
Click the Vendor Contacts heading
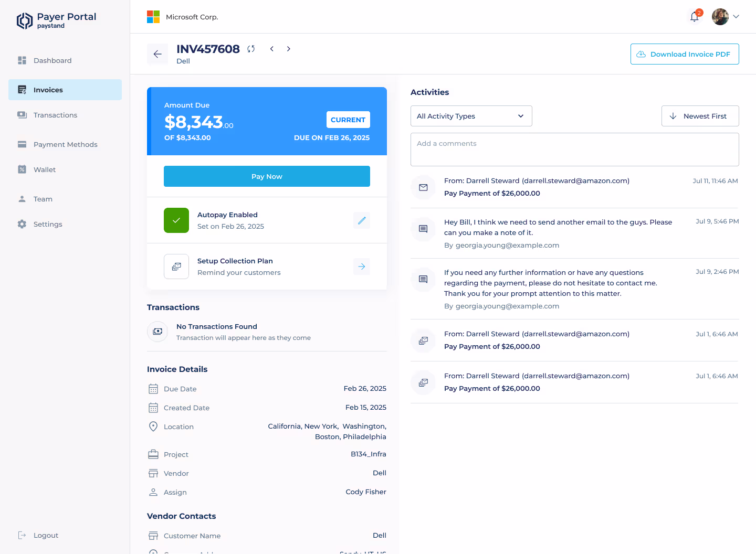(x=182, y=516)
